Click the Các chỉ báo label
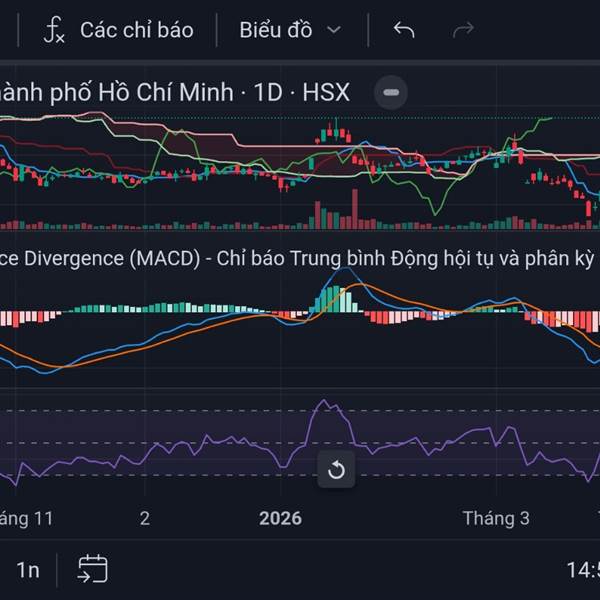The width and height of the screenshot is (600, 600). 136,30
